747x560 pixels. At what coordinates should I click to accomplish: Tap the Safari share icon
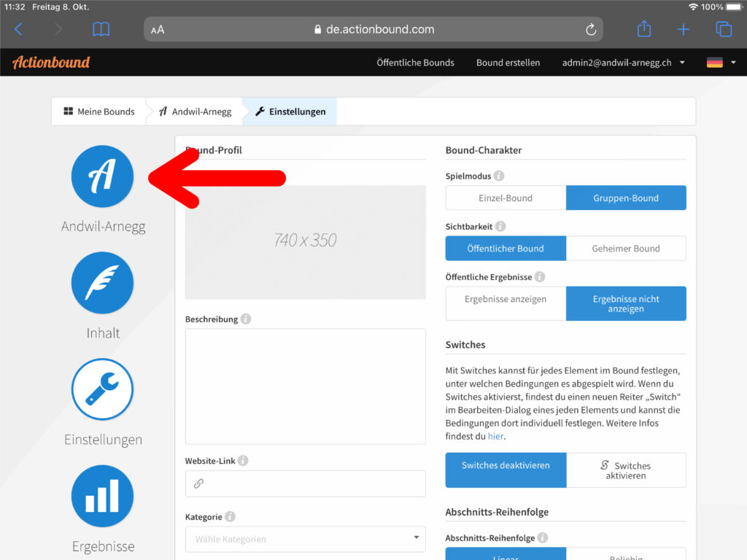click(x=643, y=29)
